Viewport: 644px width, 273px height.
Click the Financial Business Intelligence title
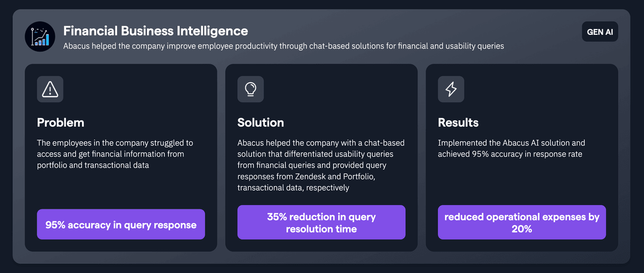(156, 31)
